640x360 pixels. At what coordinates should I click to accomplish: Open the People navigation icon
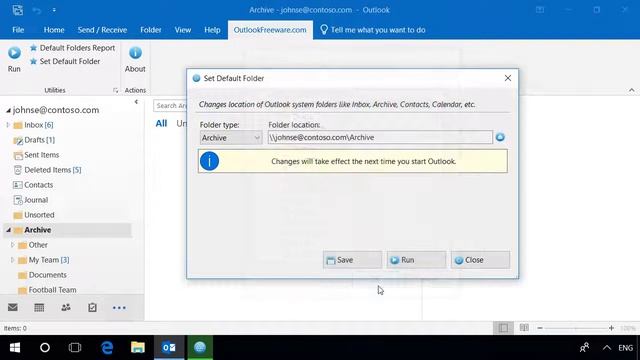click(66, 307)
